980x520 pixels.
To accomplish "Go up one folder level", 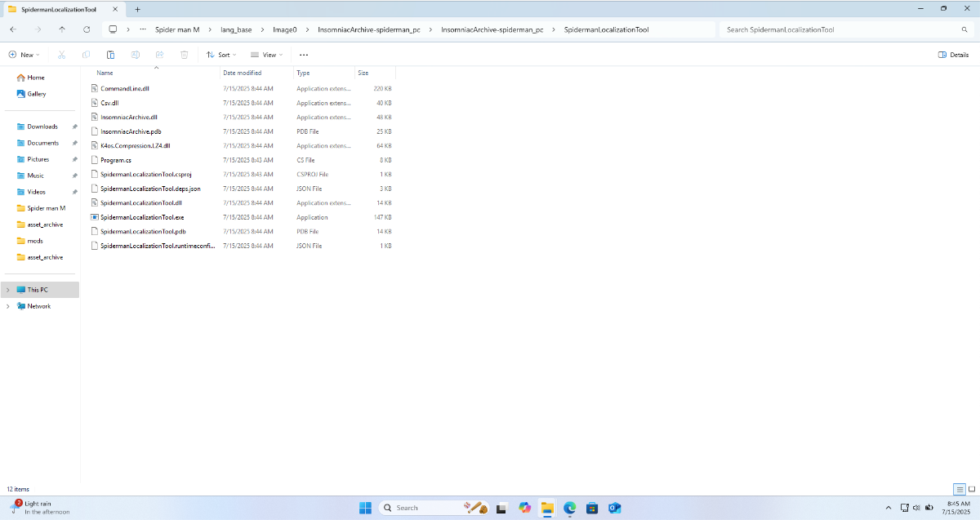I will 62,29.
